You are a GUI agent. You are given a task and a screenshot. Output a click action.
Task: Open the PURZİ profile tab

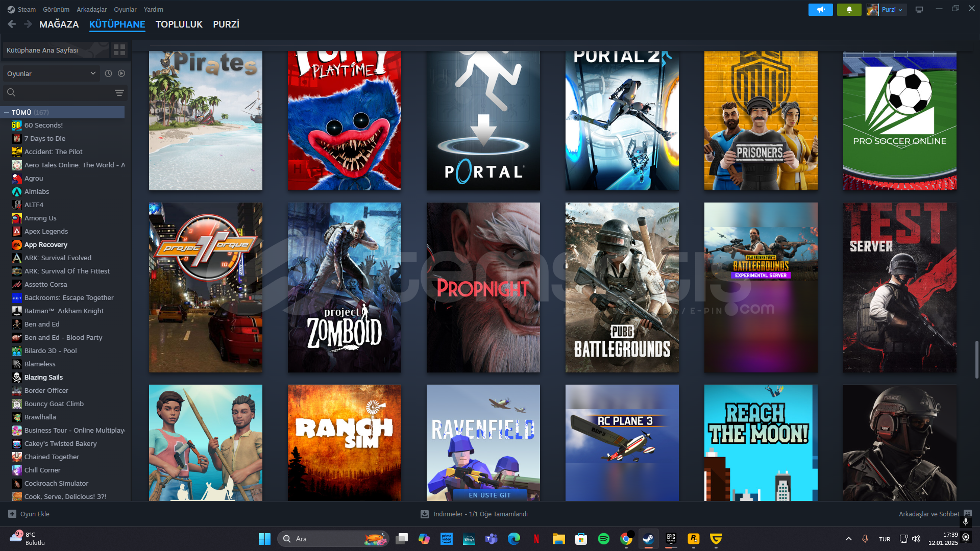coord(226,24)
